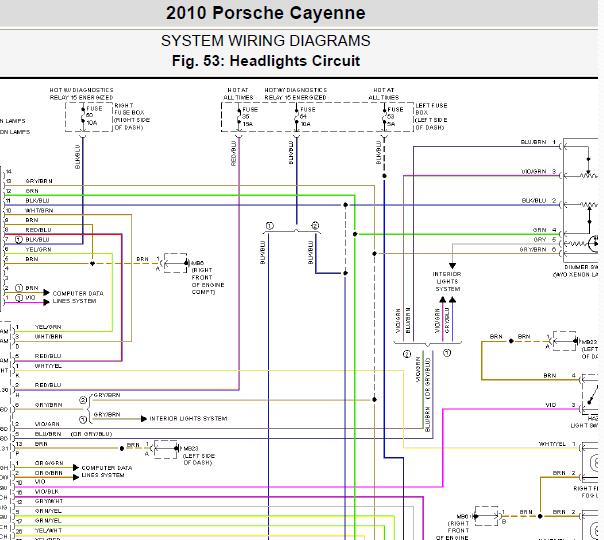Click the "COMPUTER DATA LINES SYSTEM" text beside OR G/GRN wire
This screenshot has height=540, width=604.
[x=106, y=471]
